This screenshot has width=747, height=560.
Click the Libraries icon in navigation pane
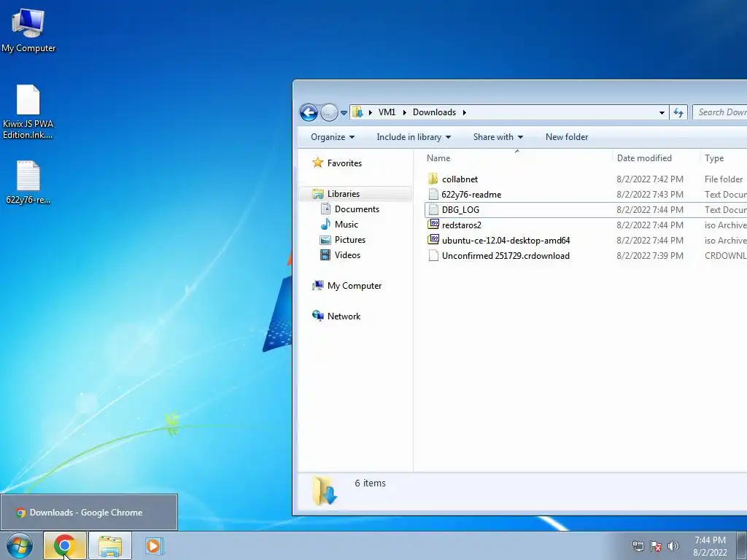(318, 194)
